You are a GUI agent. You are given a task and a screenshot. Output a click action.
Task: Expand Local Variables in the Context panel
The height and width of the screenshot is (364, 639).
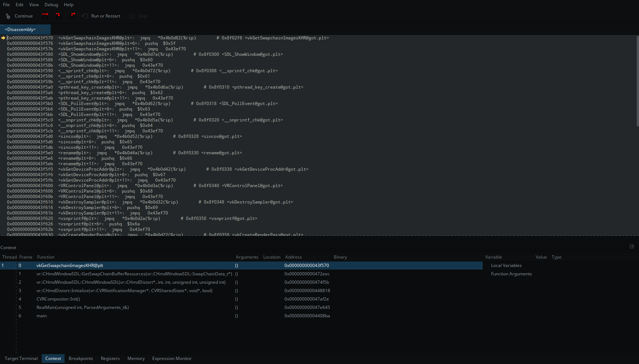[506, 265]
